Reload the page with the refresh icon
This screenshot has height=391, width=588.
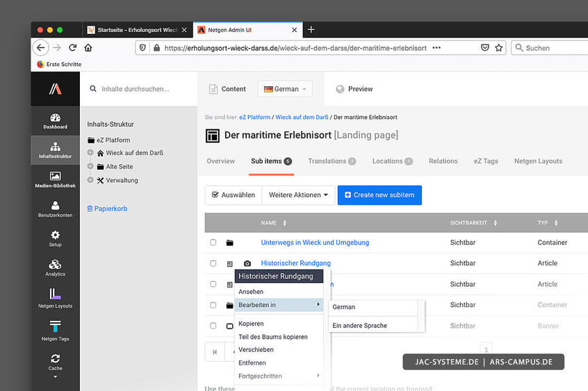pos(73,47)
